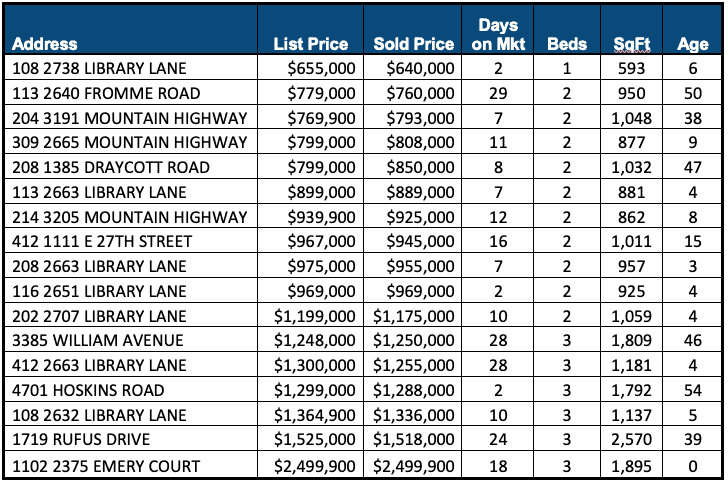Screen dimensions: 728x484
Task: Select the Days on Mkt header
Action: pyautogui.click(x=494, y=34)
